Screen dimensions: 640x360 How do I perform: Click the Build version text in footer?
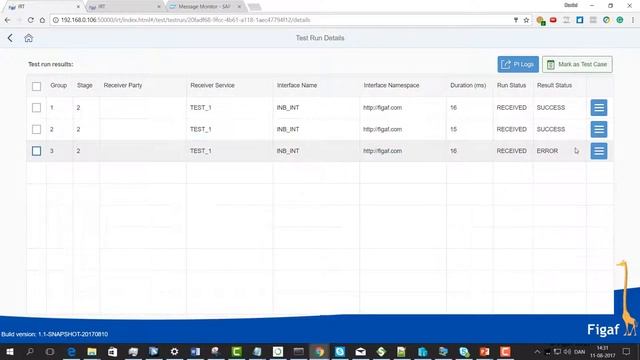(55, 334)
